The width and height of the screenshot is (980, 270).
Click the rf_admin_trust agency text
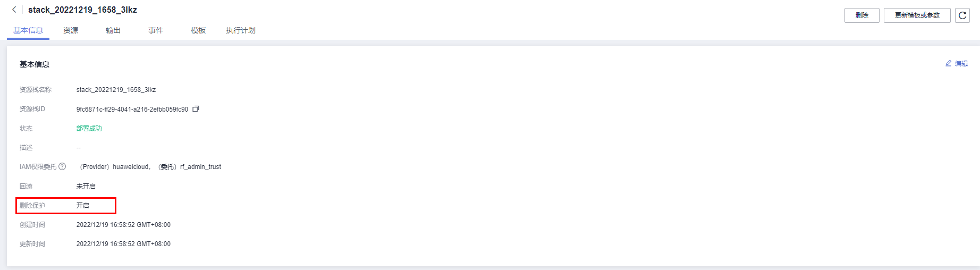200,167
